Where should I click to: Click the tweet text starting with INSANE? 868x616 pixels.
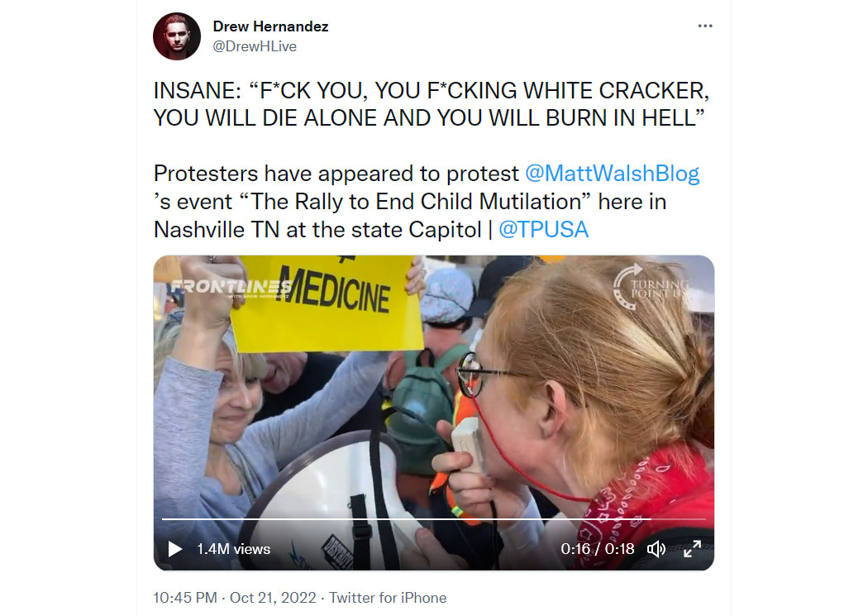[x=432, y=104]
